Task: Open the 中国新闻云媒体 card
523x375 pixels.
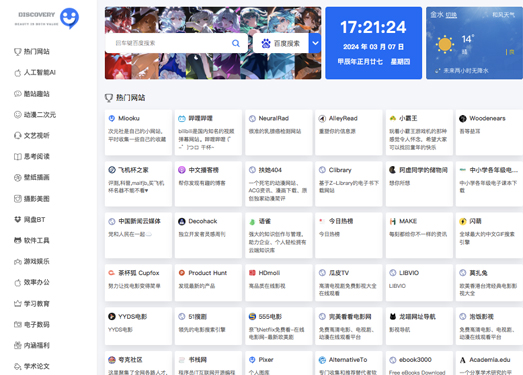Action: tap(138, 235)
